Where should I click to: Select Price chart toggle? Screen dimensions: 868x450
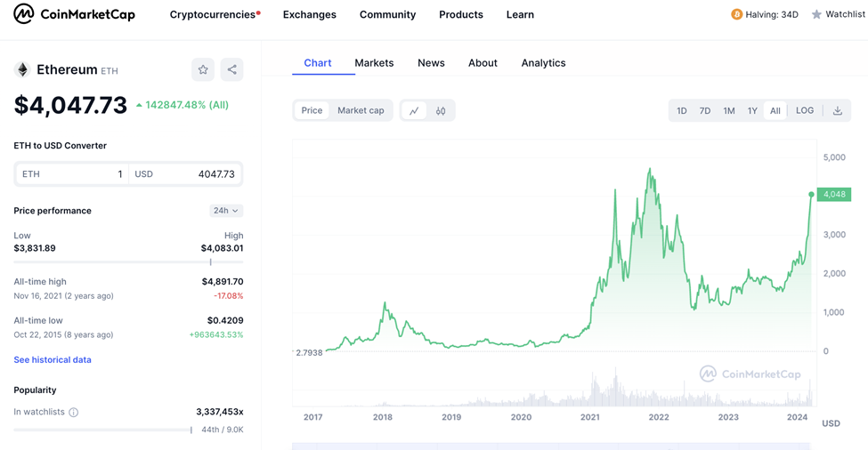tap(312, 110)
